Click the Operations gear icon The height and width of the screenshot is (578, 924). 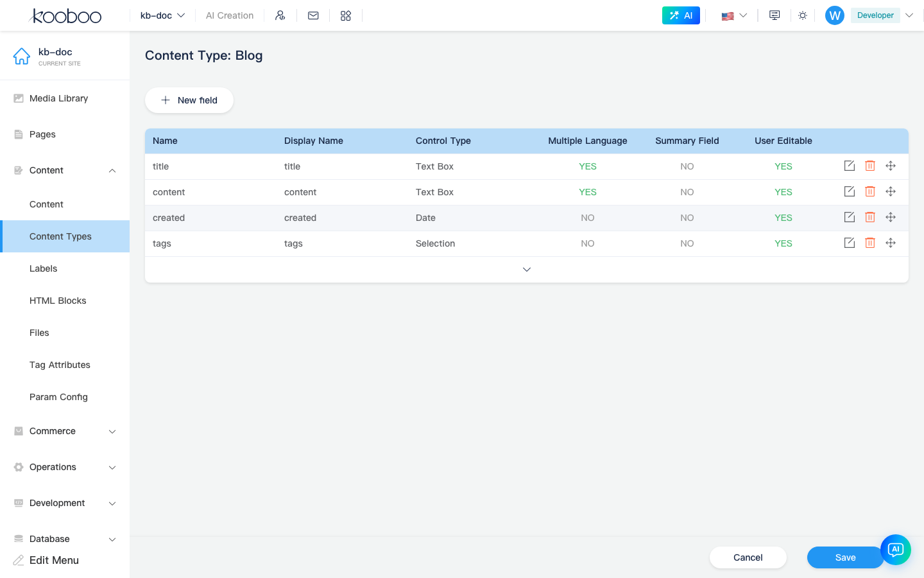19,467
